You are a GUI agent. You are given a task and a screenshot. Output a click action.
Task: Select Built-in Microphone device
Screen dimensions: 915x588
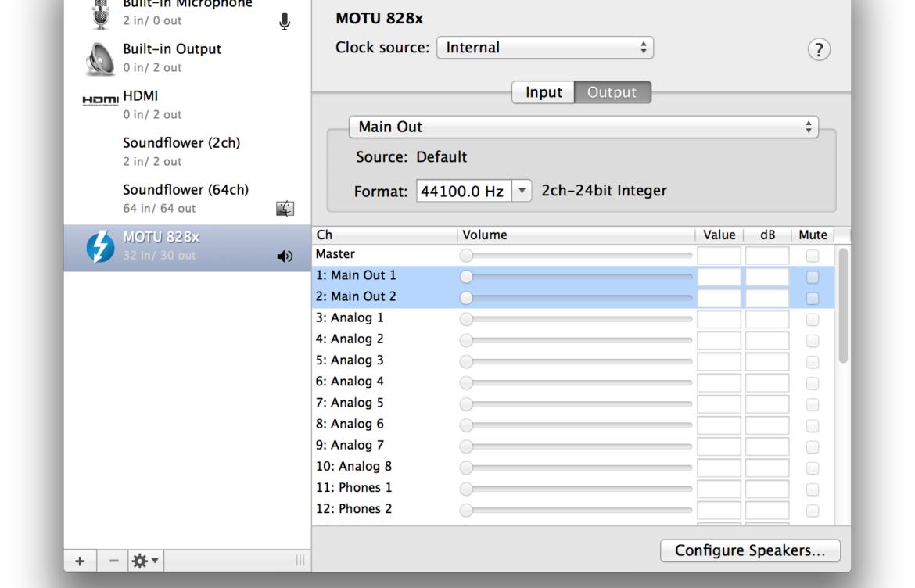click(188, 15)
